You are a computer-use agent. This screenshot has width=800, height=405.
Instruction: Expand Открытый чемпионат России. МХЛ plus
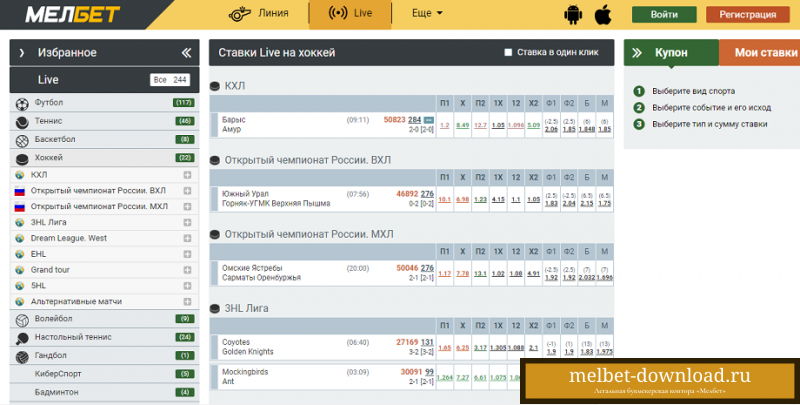[x=187, y=207]
